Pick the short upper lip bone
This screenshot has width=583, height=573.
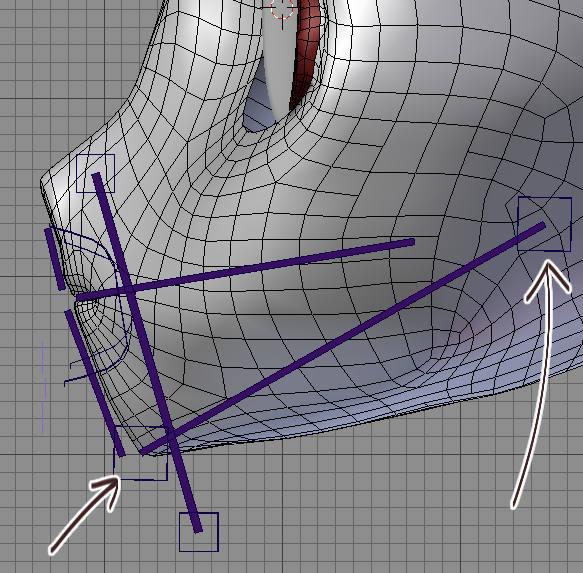tap(55, 259)
